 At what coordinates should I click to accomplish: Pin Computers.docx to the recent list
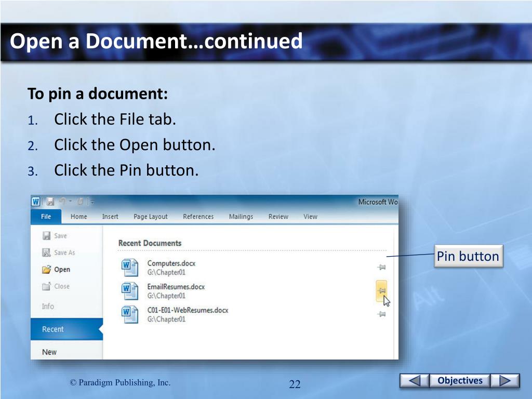(x=382, y=268)
